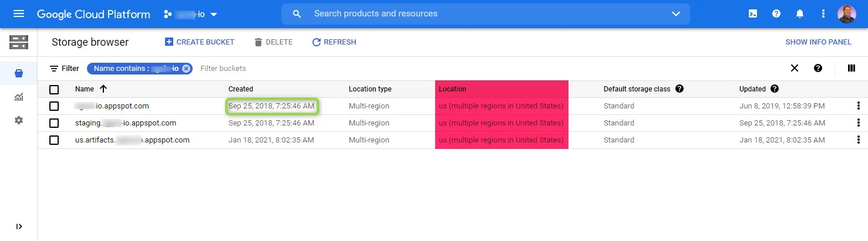Open more actions menu for staging bucket
The width and height of the screenshot is (868, 241).
click(859, 123)
